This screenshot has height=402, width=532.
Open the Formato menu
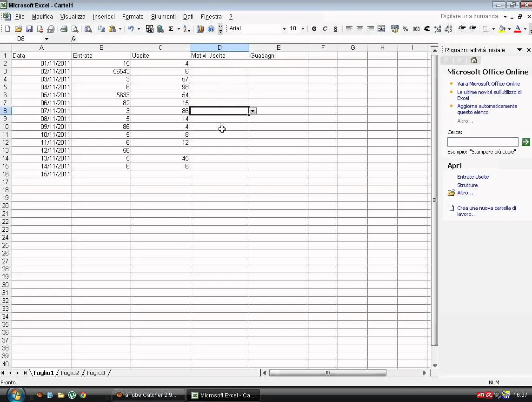coord(133,17)
